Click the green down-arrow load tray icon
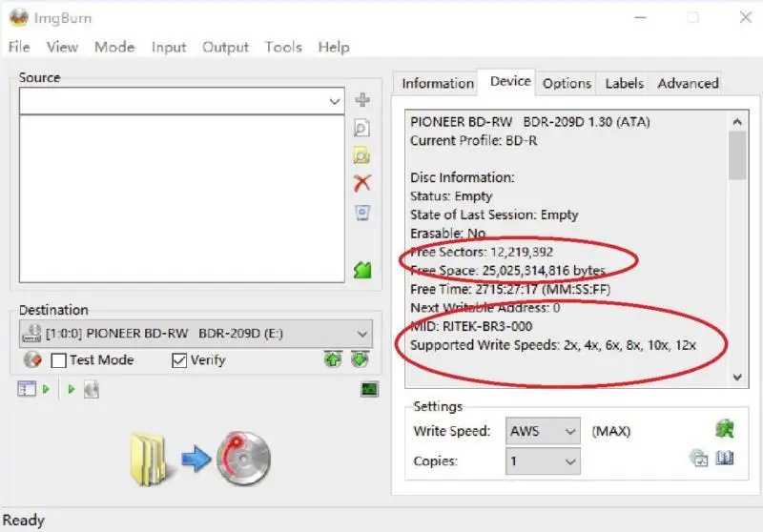 tap(360, 359)
